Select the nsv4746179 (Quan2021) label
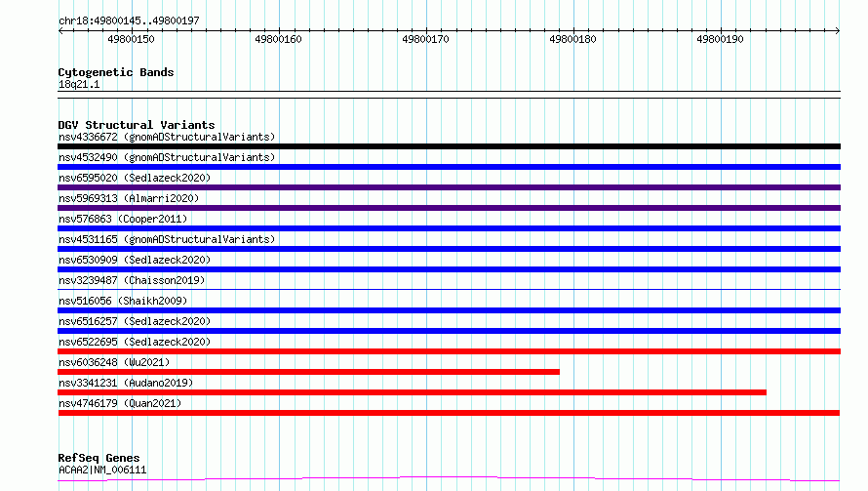The image size is (868, 491). coord(120,403)
